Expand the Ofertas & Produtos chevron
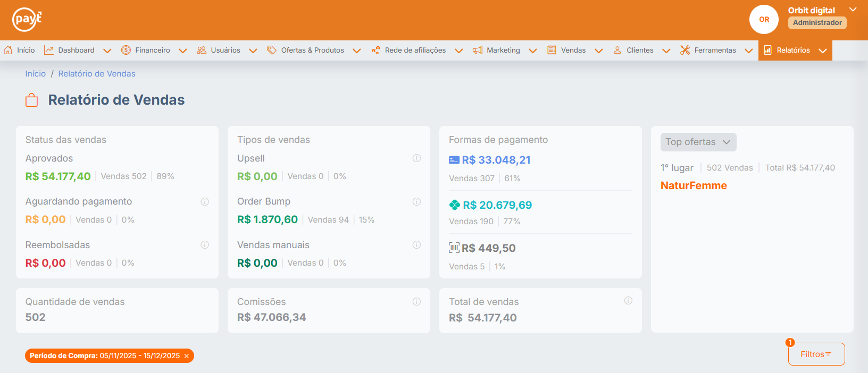 (x=357, y=50)
